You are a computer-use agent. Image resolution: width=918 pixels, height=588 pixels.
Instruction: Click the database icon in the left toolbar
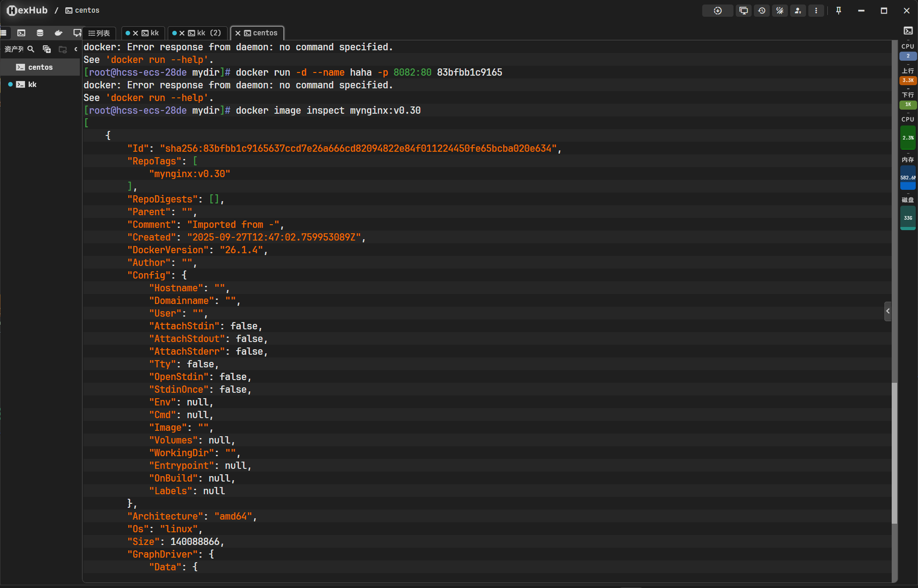point(40,33)
